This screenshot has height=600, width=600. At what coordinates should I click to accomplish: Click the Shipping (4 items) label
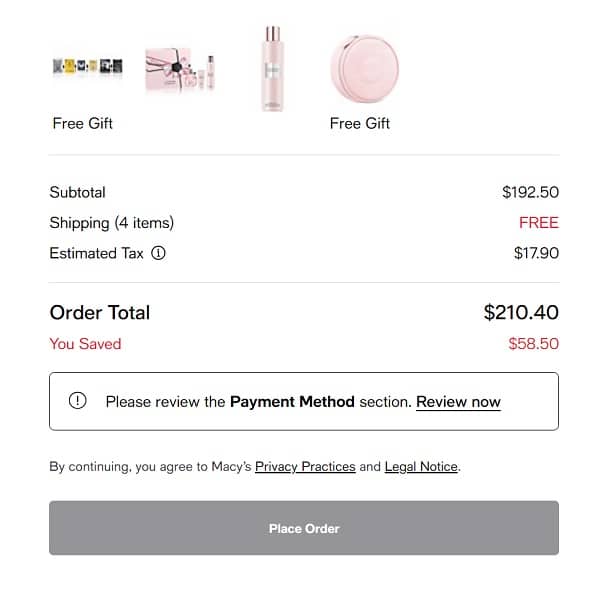pos(111,223)
